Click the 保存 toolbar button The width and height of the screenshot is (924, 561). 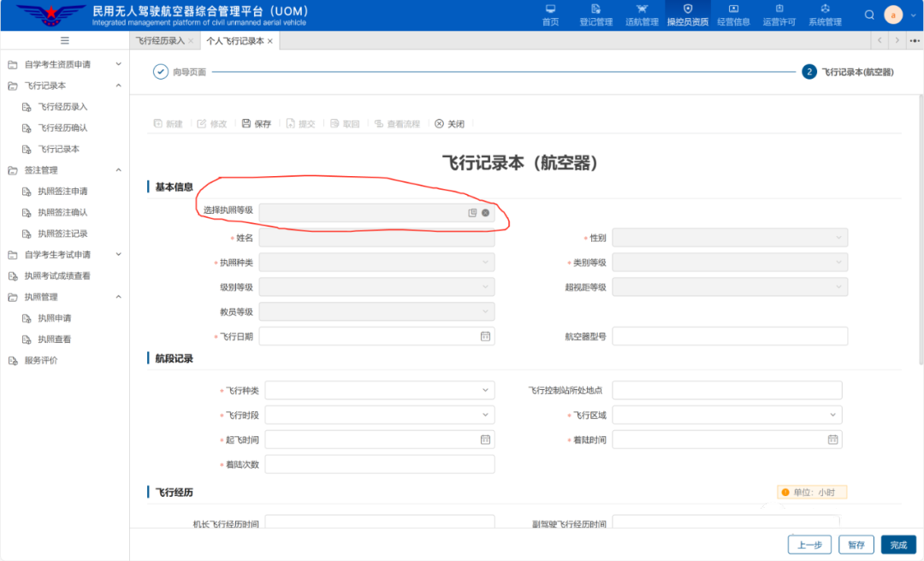[257, 124]
